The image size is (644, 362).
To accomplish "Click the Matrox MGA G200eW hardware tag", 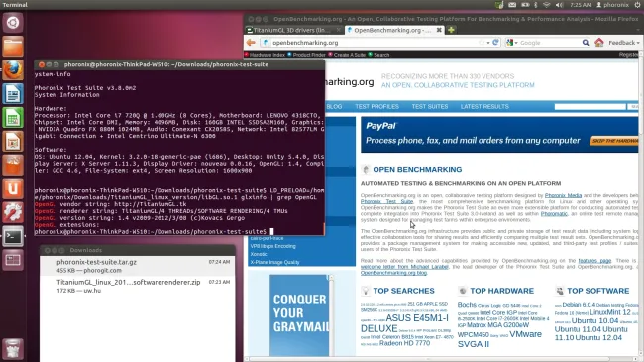I will [x=497, y=325].
